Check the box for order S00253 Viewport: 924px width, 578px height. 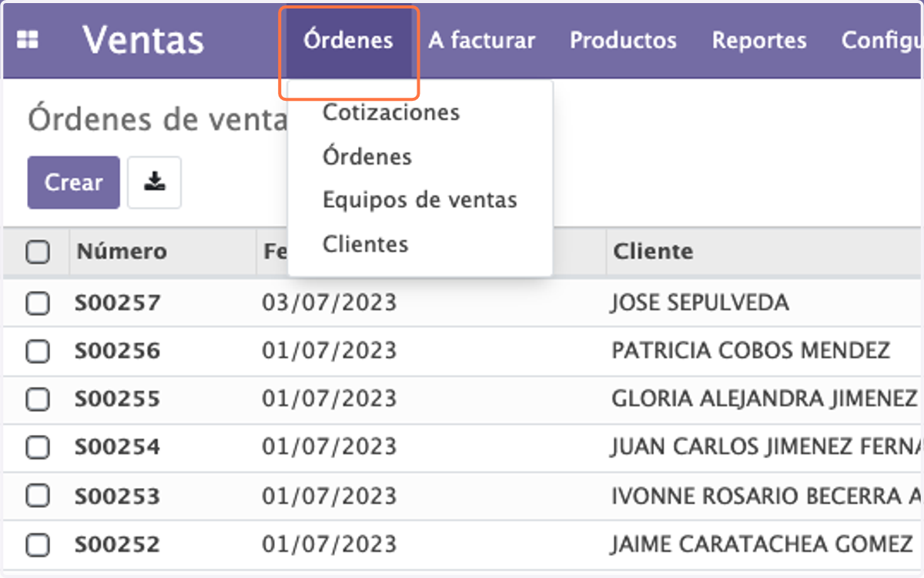[38, 496]
